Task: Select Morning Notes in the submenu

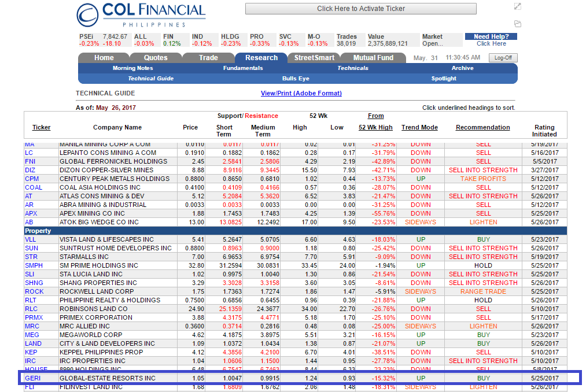Action: tap(132, 68)
